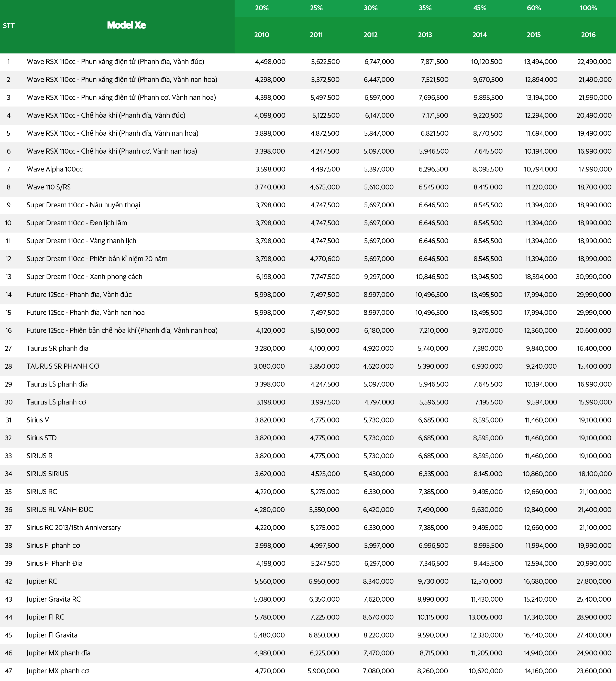Click the STT column header
Screen dimensions: 616x681
click(x=9, y=26)
